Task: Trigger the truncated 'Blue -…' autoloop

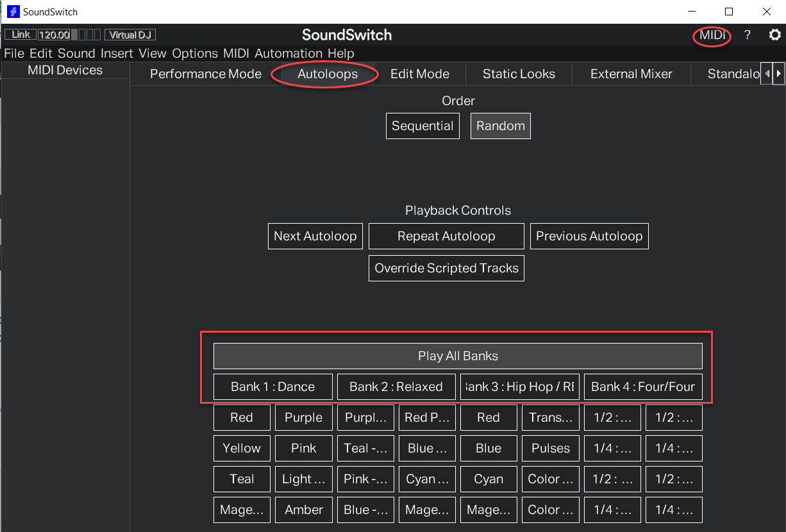Action: click(x=365, y=510)
